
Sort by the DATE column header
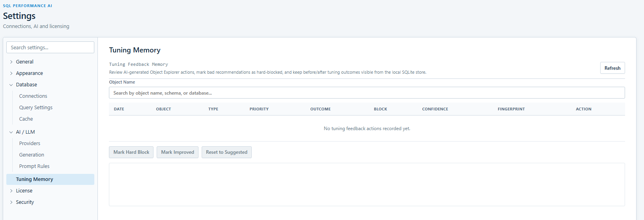coord(119,109)
